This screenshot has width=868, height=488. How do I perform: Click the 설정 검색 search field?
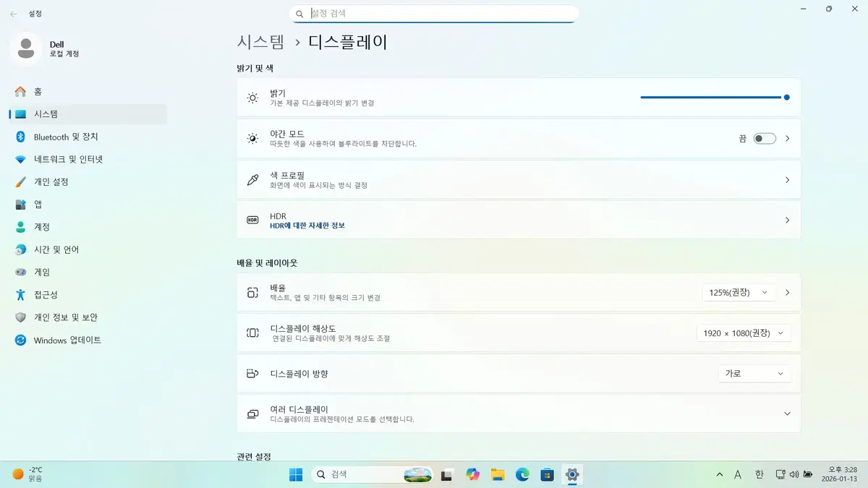point(434,13)
